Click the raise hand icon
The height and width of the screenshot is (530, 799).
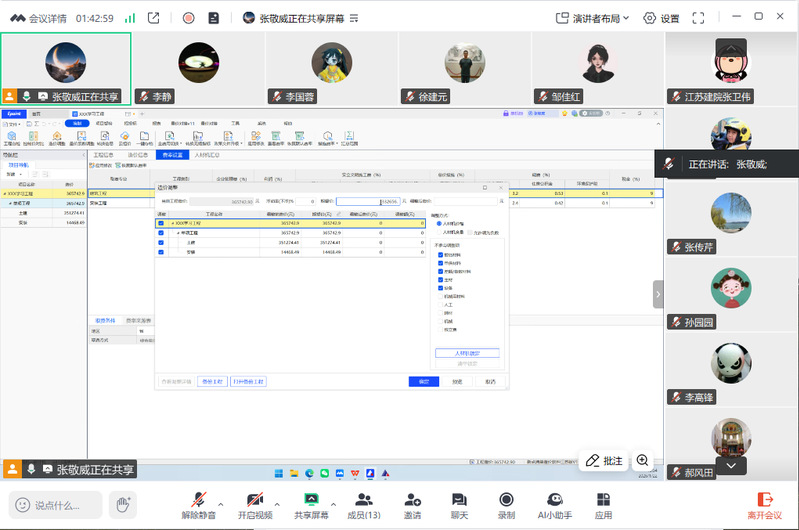[x=122, y=503]
